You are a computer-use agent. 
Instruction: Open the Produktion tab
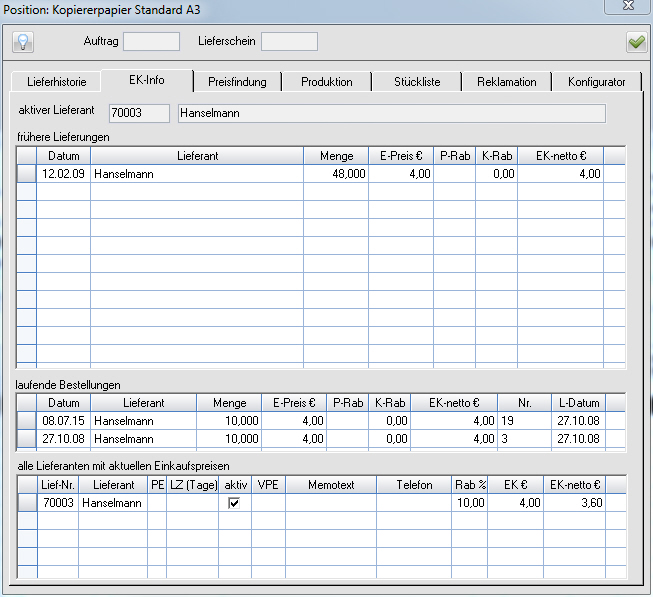327,82
